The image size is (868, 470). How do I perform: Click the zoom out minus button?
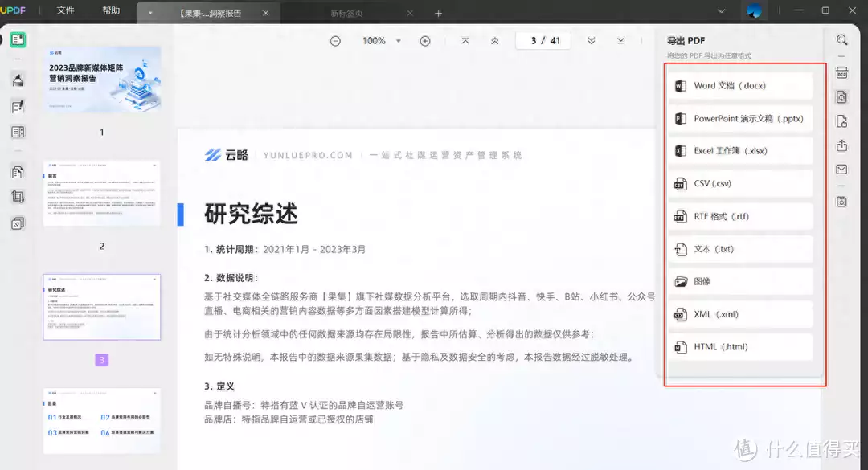coord(335,41)
